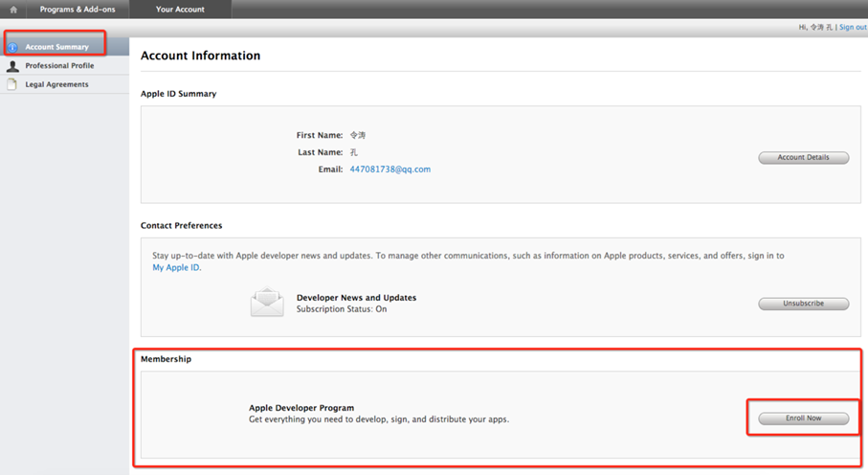Open Professional Profile text in sidebar

click(59, 66)
